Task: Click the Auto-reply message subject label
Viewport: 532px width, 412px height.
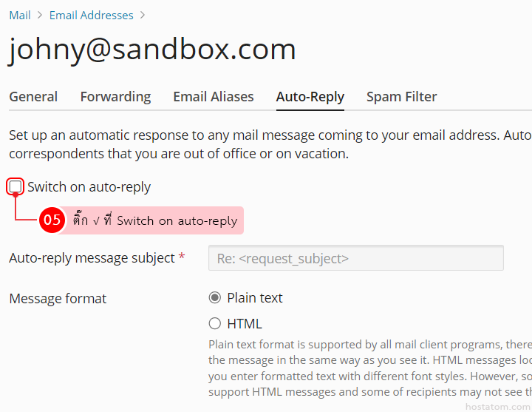Action: pos(92,258)
